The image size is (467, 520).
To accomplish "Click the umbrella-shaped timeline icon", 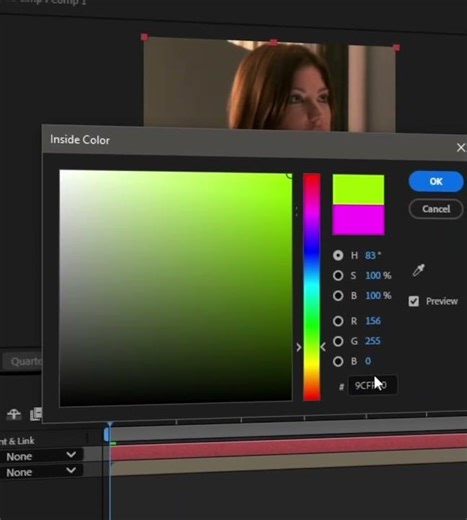I will (x=14, y=414).
